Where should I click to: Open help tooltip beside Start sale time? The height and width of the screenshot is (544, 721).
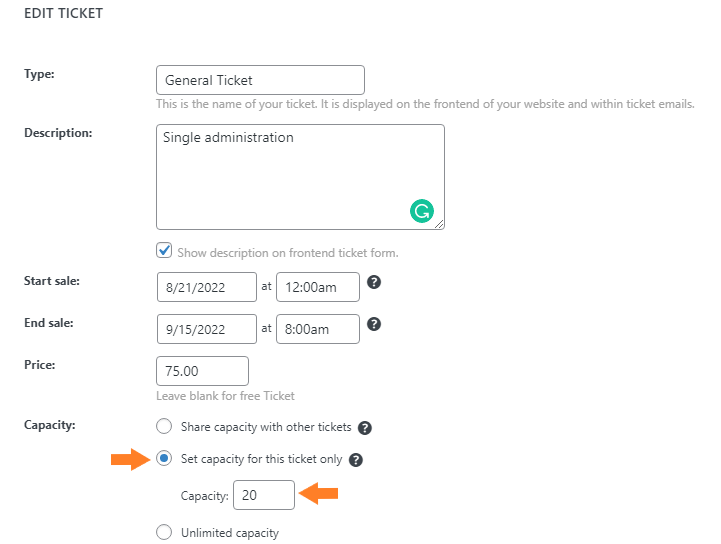(x=374, y=282)
